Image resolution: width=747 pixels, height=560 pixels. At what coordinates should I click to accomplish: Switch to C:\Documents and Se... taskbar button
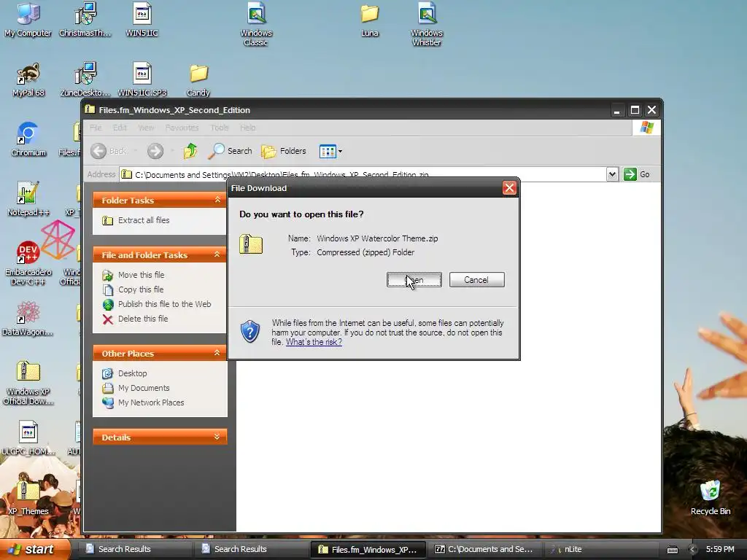tap(485, 549)
